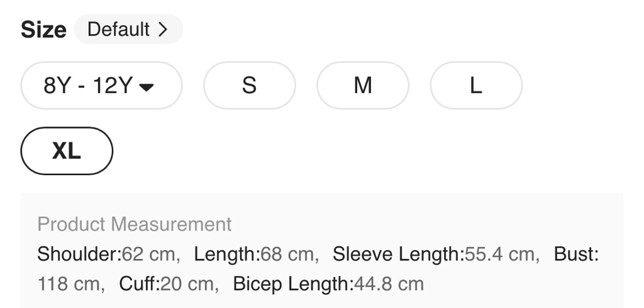Click the chevron arrow beside Default

(163, 30)
